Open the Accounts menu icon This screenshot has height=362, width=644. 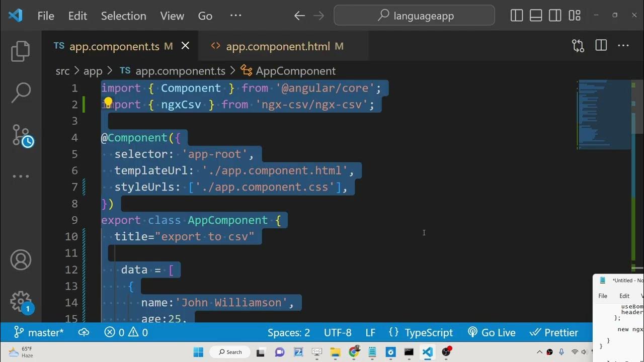coord(21,260)
